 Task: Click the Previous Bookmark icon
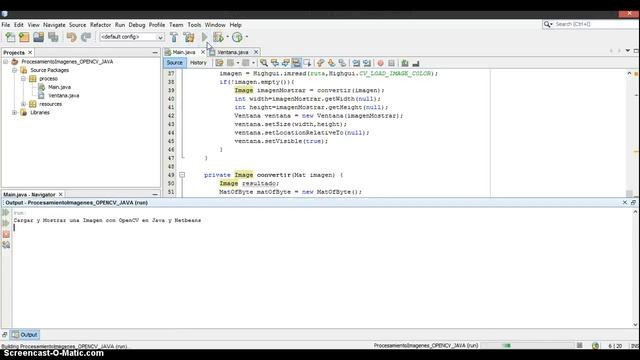coord(320,63)
